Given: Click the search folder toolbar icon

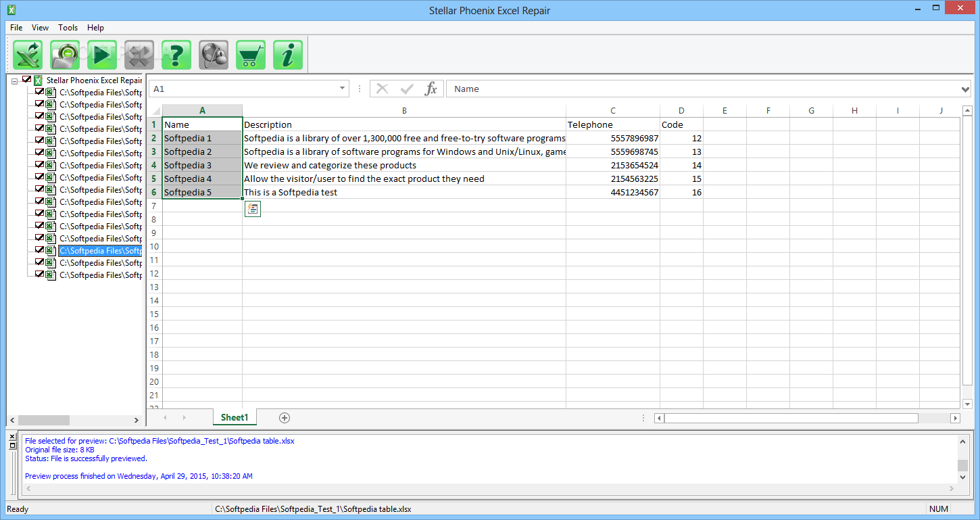Looking at the screenshot, I should click(x=65, y=55).
